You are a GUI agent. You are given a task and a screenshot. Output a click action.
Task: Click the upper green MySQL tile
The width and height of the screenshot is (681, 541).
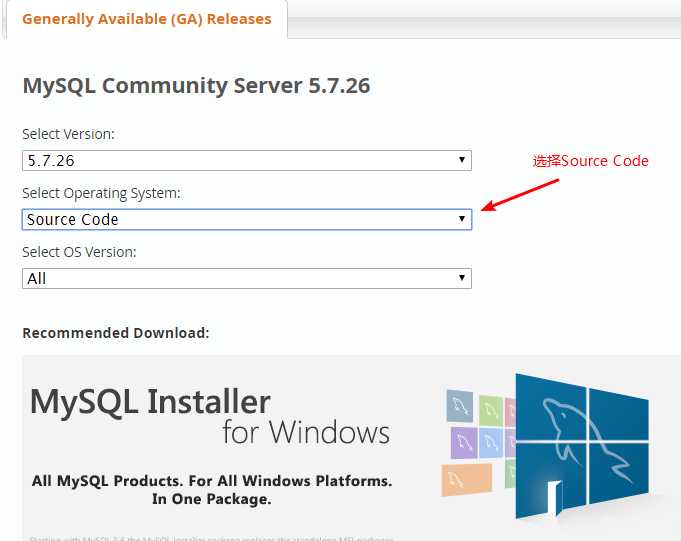tap(490, 409)
